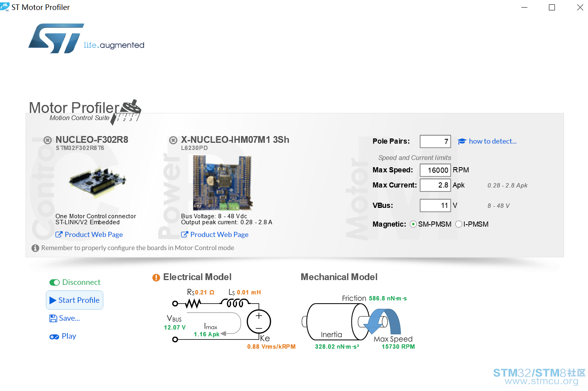Click the NUCLEO-F302R8 board selector icon

[47, 140]
